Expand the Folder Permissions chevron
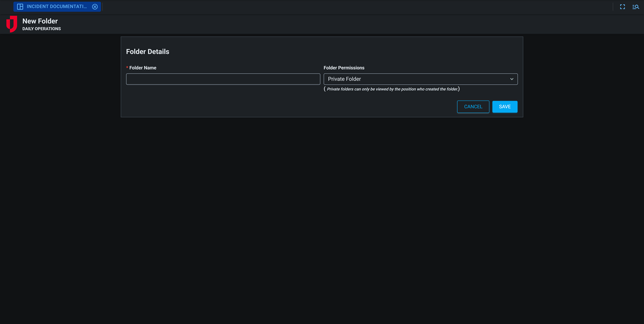The height and width of the screenshot is (324, 644). pyautogui.click(x=512, y=79)
